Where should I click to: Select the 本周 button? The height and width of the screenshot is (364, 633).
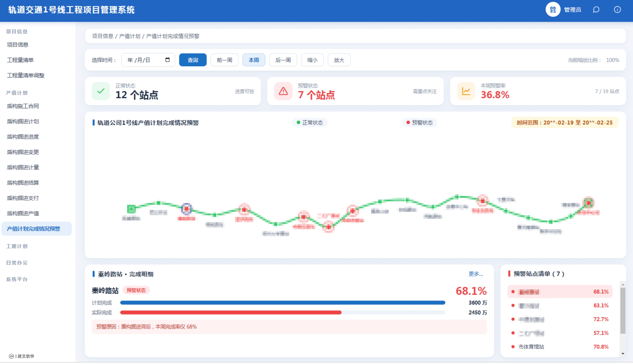[x=254, y=60]
